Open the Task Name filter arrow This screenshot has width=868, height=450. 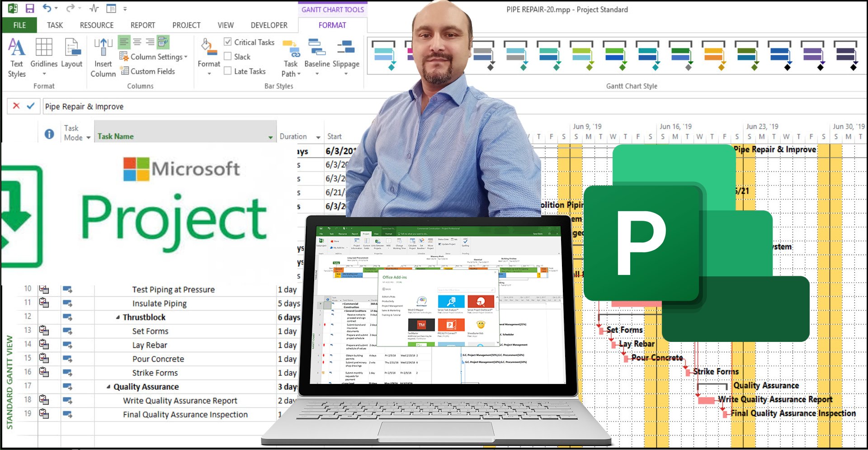click(270, 137)
